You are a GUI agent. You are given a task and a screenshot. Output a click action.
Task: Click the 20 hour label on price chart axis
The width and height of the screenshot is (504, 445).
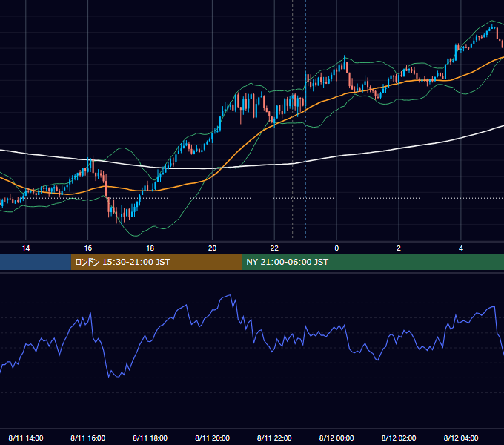click(x=212, y=248)
